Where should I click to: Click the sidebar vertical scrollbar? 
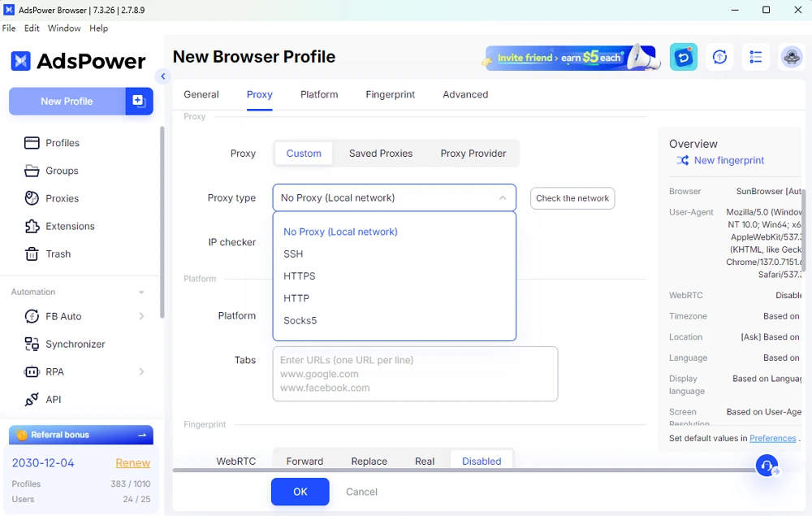tap(162, 222)
